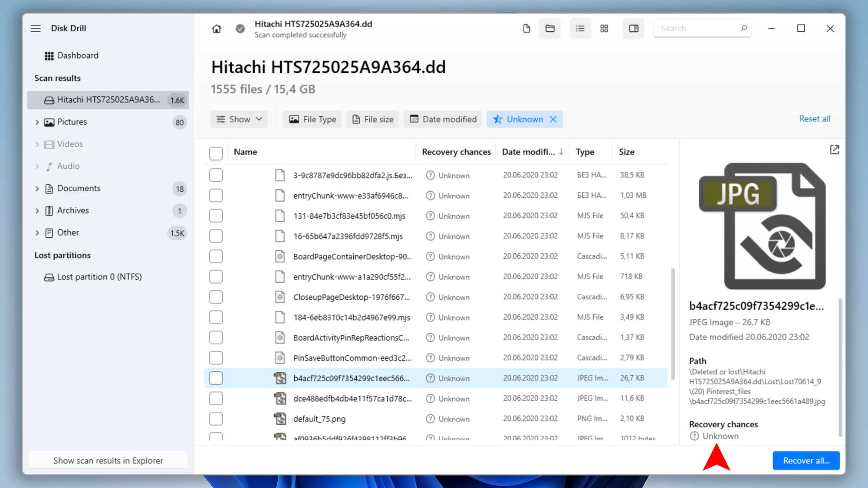Image resolution: width=868 pixels, height=488 pixels.
Task: Click the Lost partition 0 drive icon
Action: click(49, 277)
